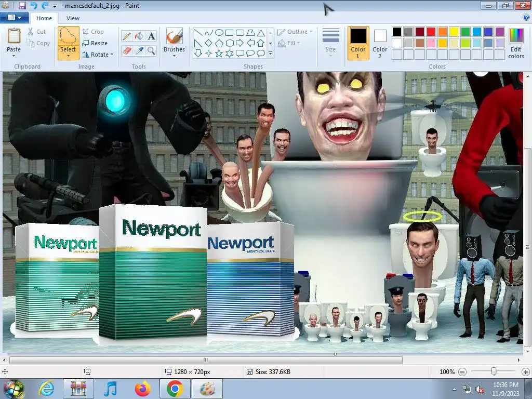Choose the Pentagon shape
The width and height of the screenshot is (532, 399).
click(x=219, y=43)
